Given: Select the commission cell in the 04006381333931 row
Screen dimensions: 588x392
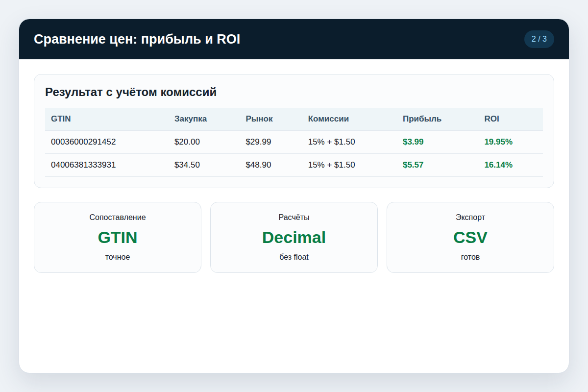Looking at the screenshot, I should coord(332,165).
